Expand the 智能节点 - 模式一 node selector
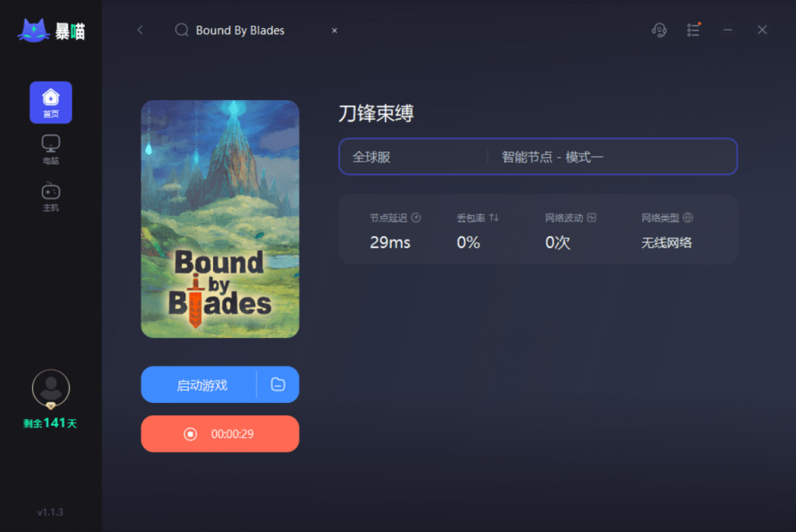The width and height of the screenshot is (796, 532). coord(612,157)
